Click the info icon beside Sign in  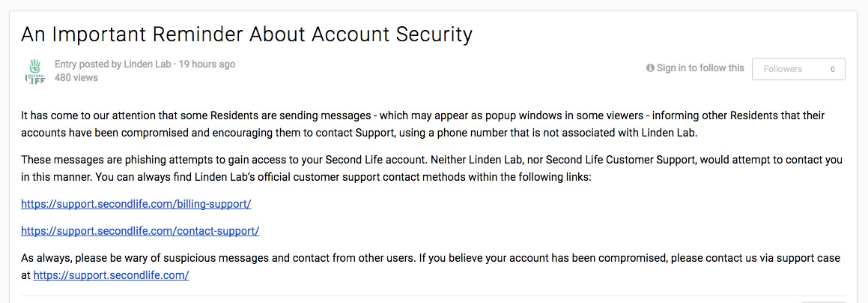click(650, 68)
